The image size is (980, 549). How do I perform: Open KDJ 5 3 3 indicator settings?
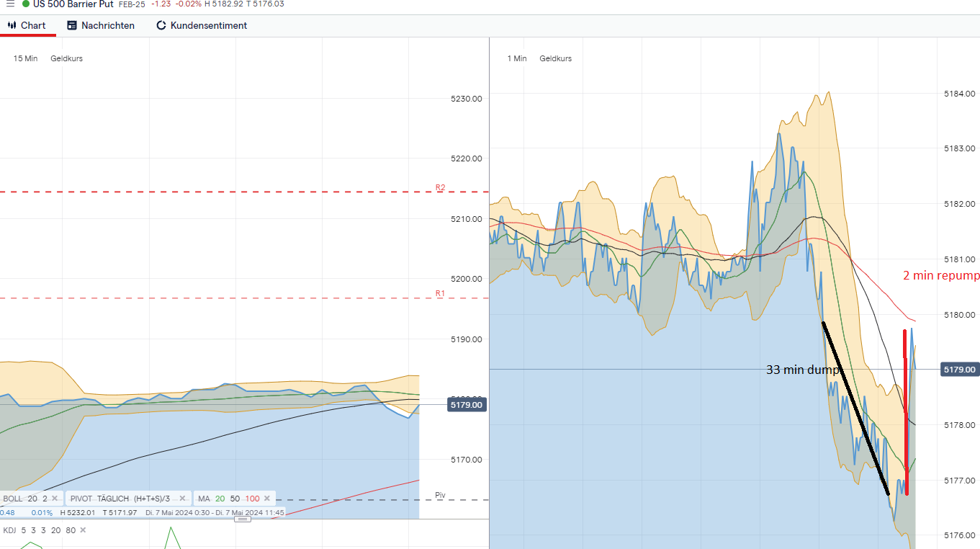(39, 530)
